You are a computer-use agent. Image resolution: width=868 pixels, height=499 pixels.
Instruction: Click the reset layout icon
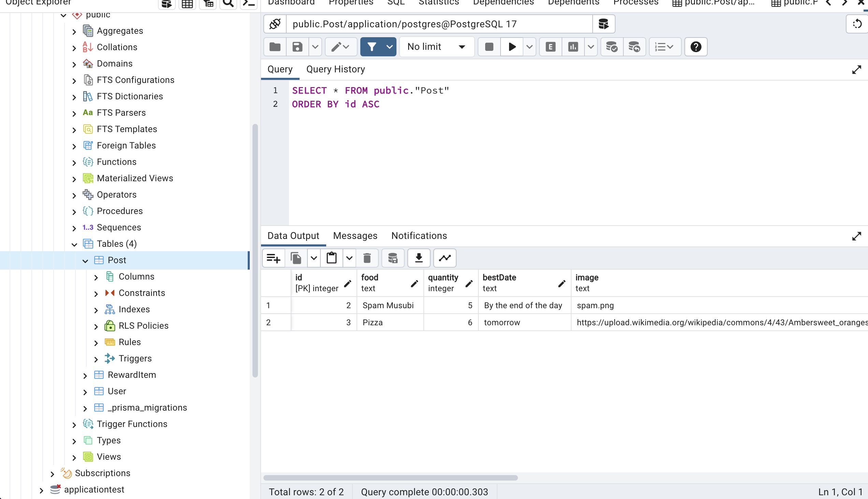coord(857,24)
